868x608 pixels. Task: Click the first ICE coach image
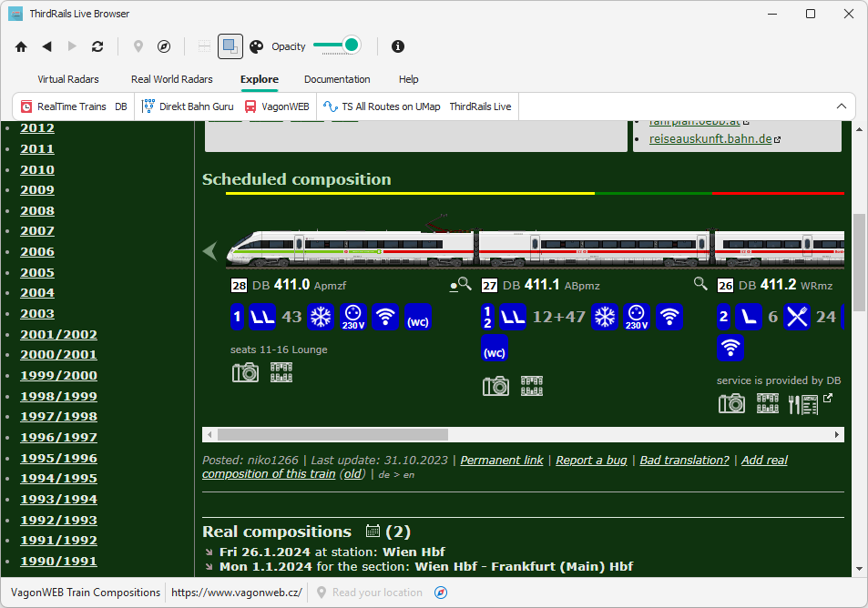click(352, 248)
